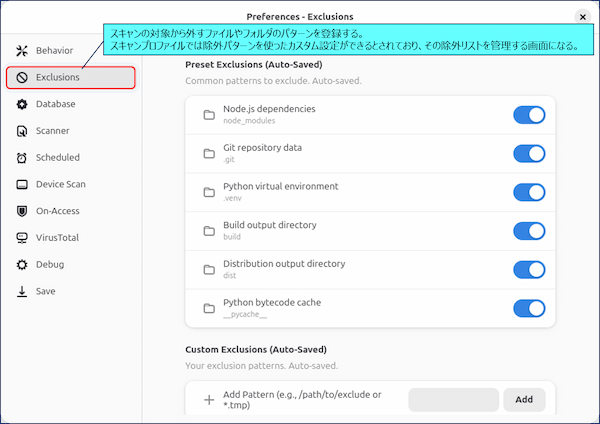
Task: Turn off Python virtual environment exclusion
Action: (529, 192)
